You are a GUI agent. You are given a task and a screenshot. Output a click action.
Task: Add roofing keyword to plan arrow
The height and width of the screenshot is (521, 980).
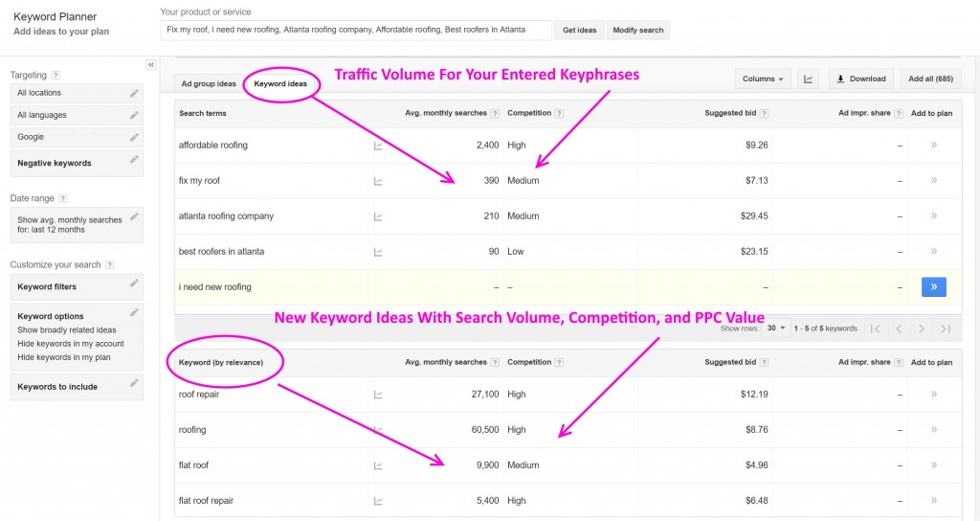(x=934, y=430)
